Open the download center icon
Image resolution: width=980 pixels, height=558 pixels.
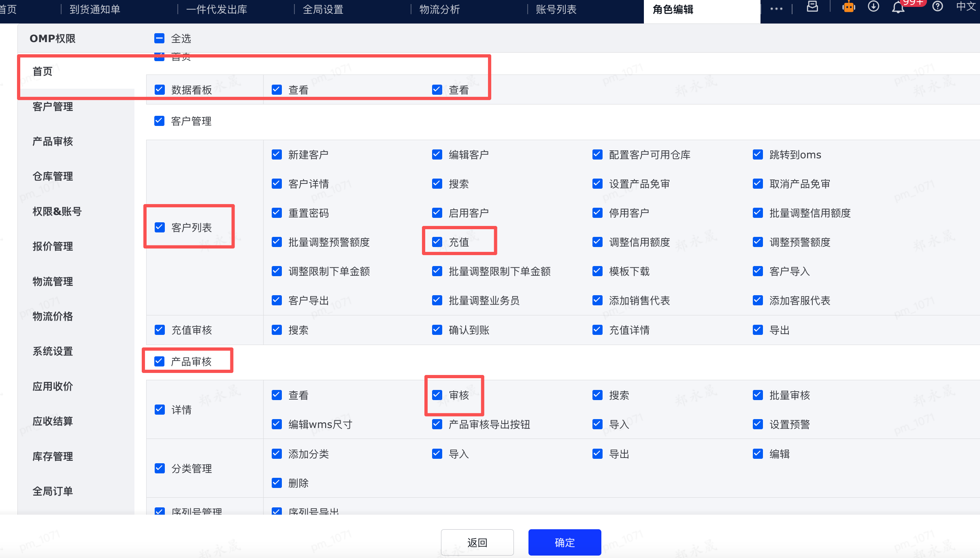(x=873, y=6)
